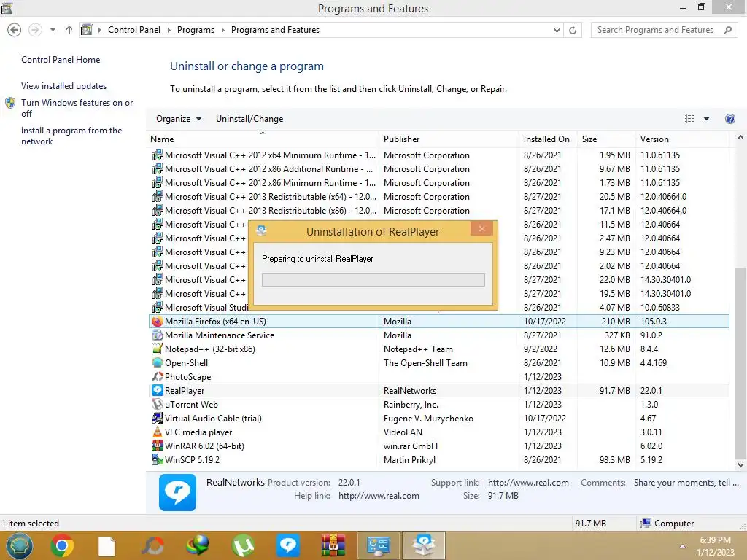Select Microsoft Visual C++ 2012 x64 Minimum Runtime
747x560 pixels.
(x=439, y=155)
